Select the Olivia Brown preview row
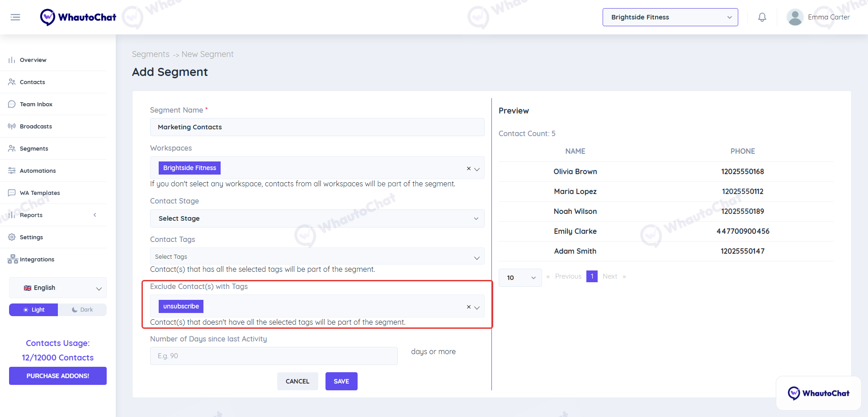Screen dimensions: 868x417 [x=666, y=171]
